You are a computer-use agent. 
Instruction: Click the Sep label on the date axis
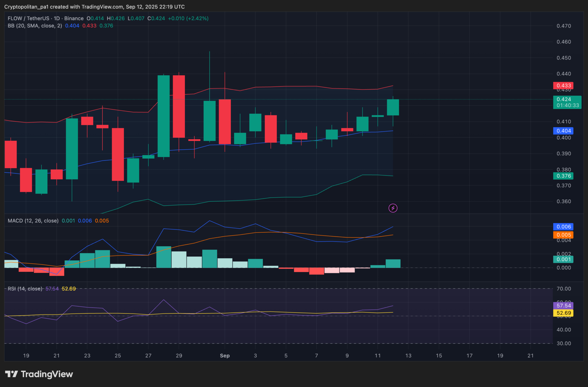pos(225,355)
